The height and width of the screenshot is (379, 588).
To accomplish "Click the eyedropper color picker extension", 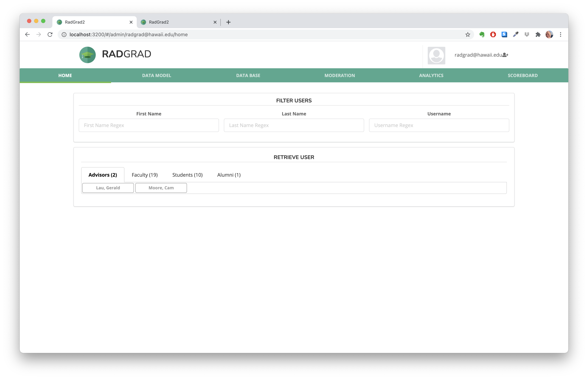I will click(x=515, y=34).
